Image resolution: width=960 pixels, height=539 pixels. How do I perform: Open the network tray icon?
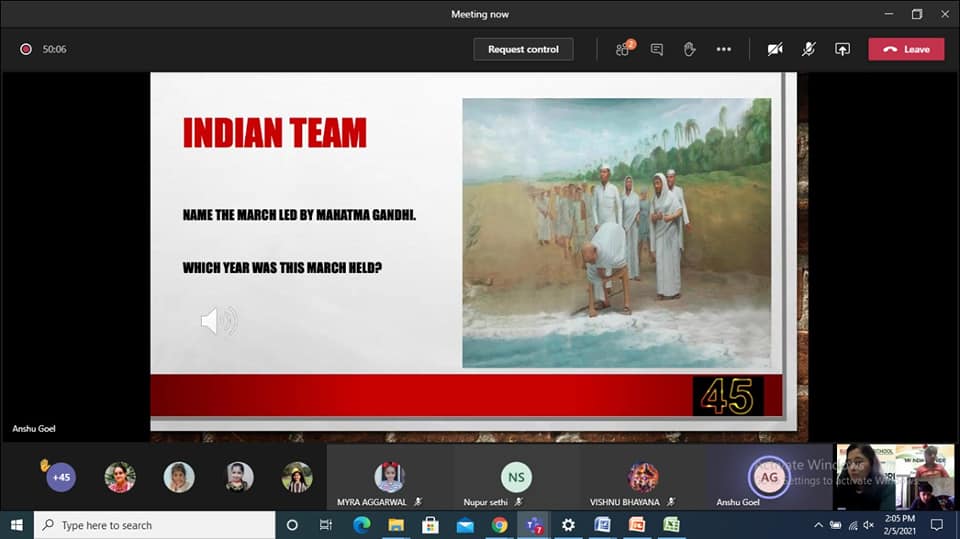click(853, 525)
